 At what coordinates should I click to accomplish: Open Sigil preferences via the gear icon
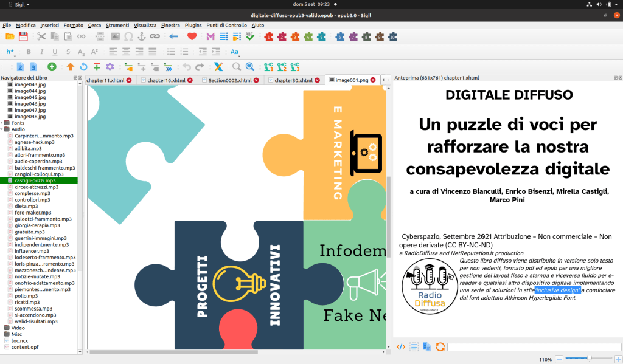pyautogui.click(x=111, y=67)
